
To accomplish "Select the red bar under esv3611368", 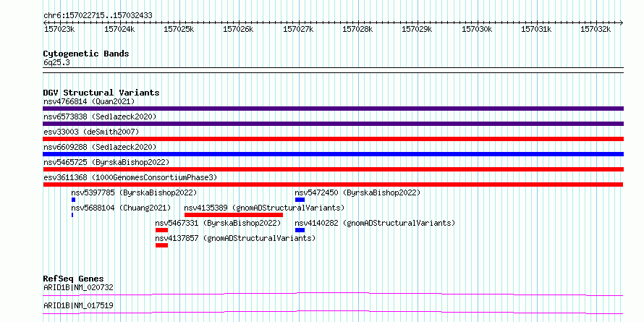I will pos(333,185).
